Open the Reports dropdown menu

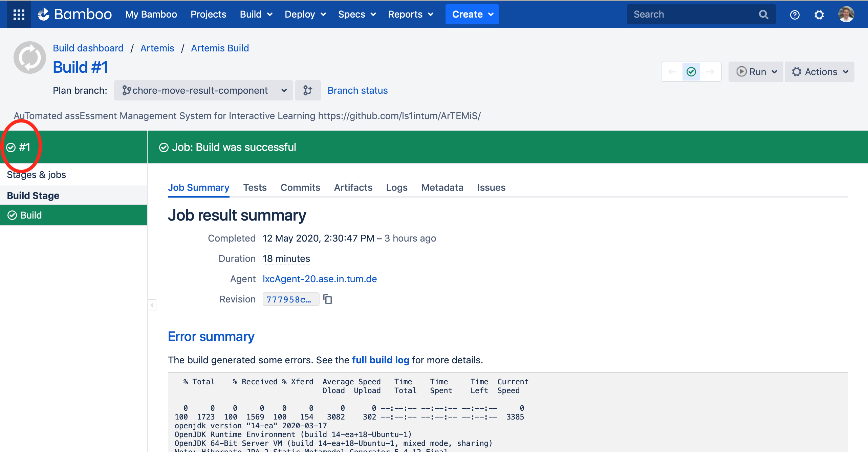(x=411, y=14)
